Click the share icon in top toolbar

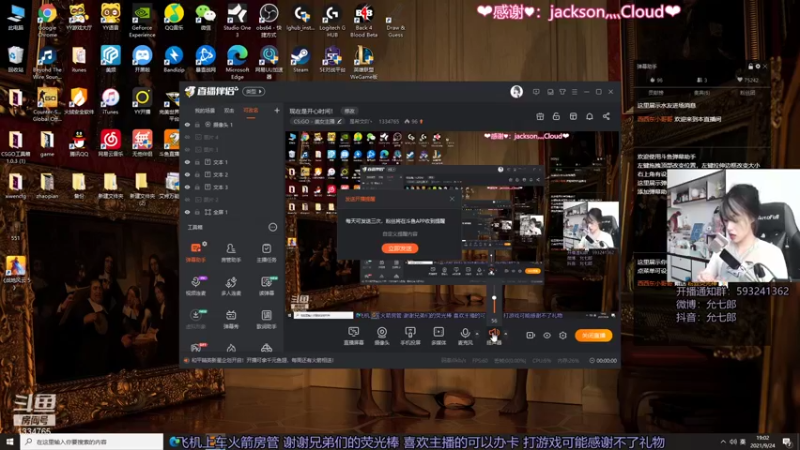(606, 116)
